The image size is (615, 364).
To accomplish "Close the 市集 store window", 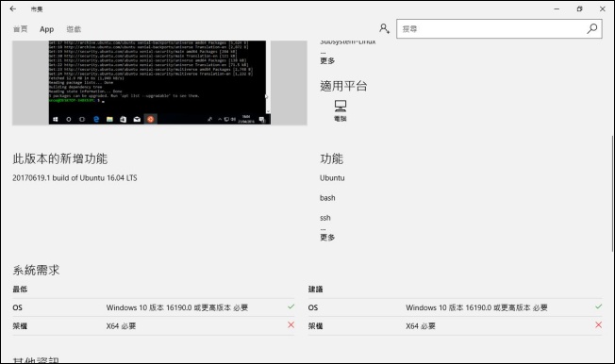I will pos(603,8).
